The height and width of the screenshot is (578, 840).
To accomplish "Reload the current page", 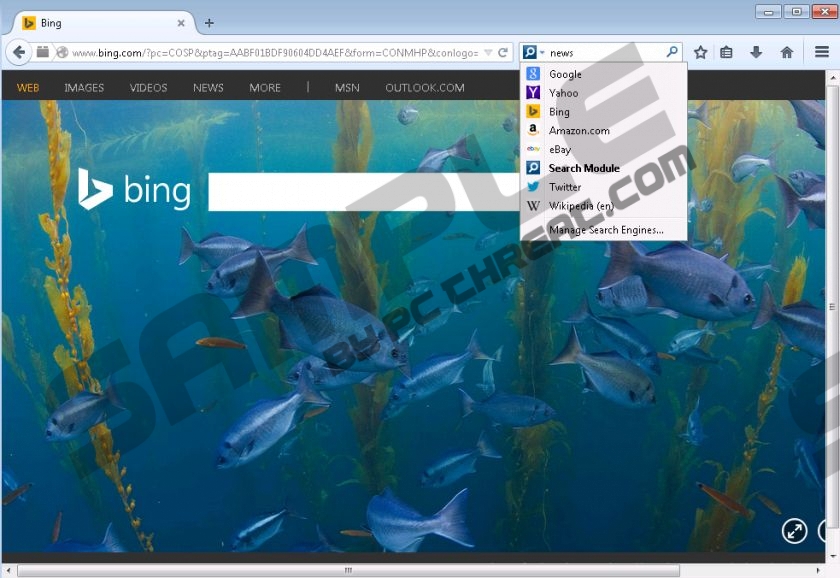I will point(503,52).
